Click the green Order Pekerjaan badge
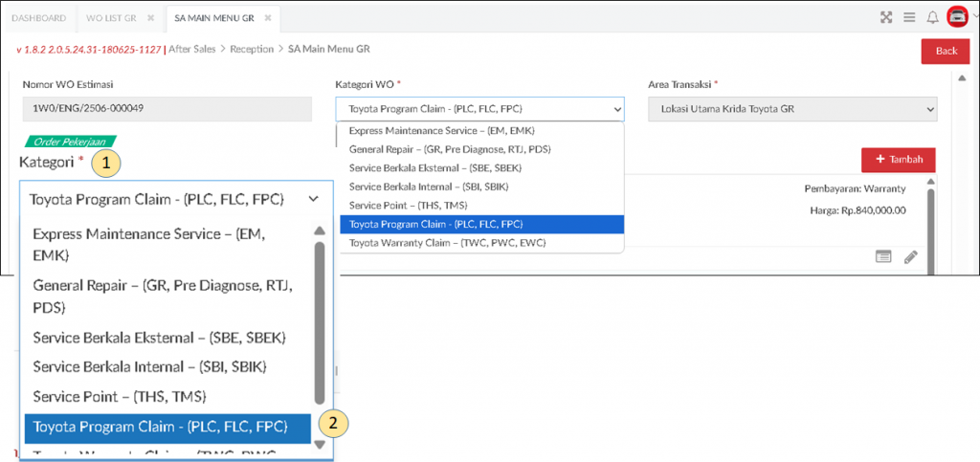 69,142
